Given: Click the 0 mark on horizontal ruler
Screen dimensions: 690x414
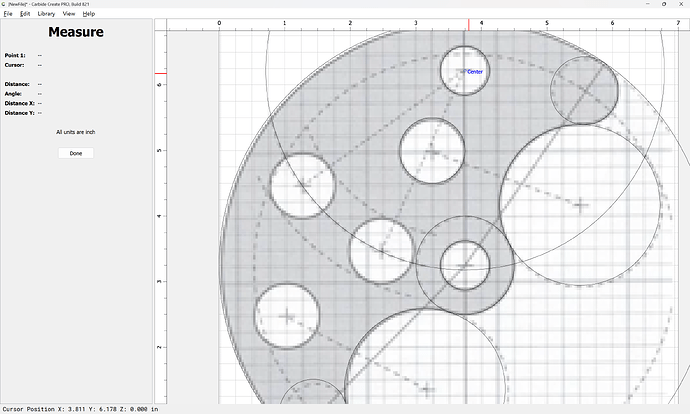Looking at the screenshot, I should coord(219,23).
